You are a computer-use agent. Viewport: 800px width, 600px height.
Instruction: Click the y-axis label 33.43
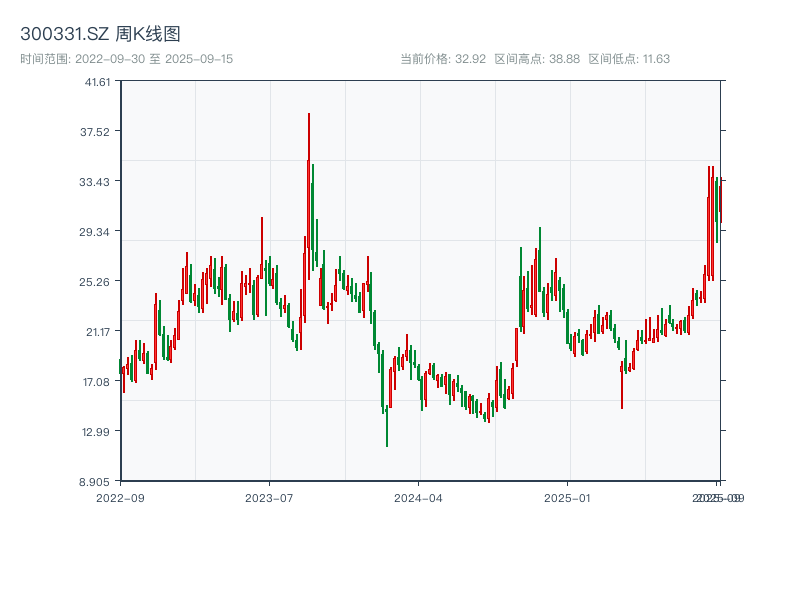[94, 182]
